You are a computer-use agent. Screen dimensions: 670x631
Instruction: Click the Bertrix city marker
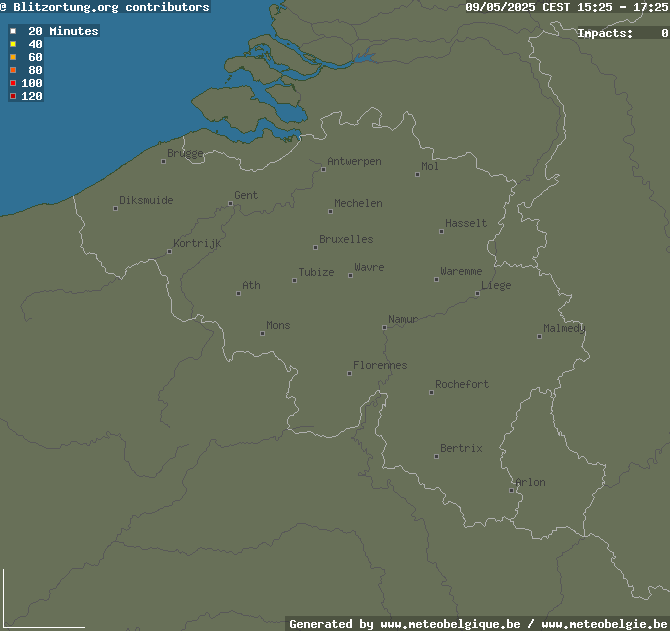[x=436, y=457]
